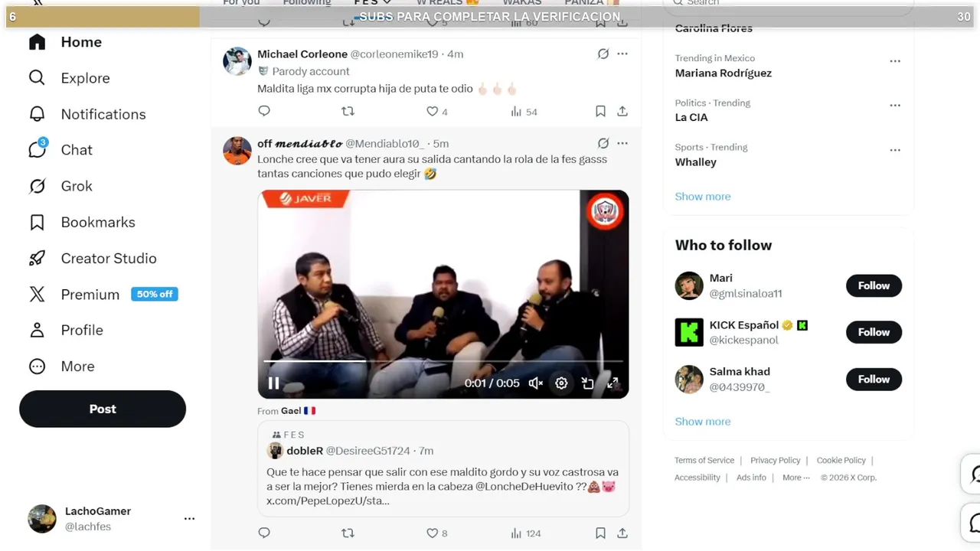The height and width of the screenshot is (551, 980).
Task: Toggle fullscreen on the video
Action: click(x=612, y=383)
